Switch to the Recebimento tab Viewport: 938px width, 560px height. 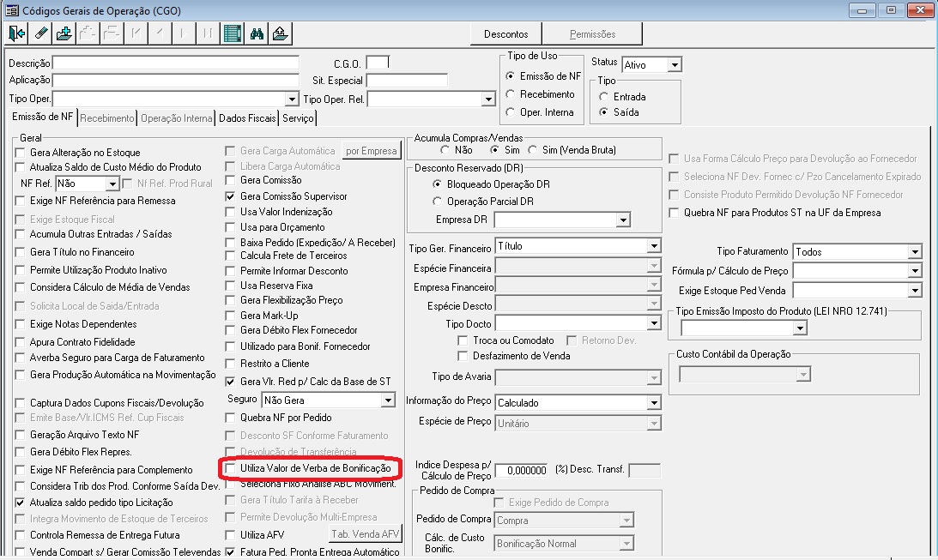point(107,118)
